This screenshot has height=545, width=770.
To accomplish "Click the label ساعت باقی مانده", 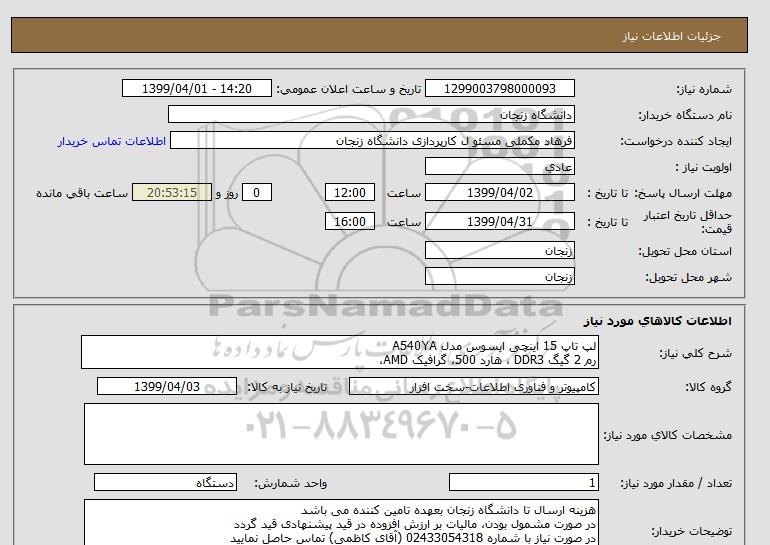I will point(82,193).
